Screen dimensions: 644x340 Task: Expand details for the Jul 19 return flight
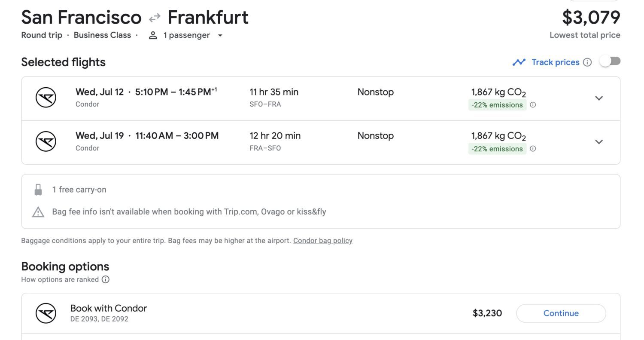coord(599,142)
